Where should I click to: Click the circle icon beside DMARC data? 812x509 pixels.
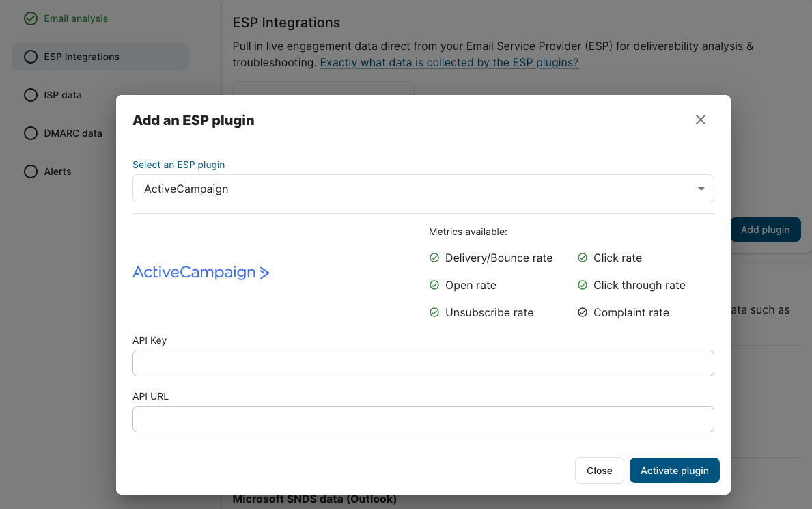(31, 133)
